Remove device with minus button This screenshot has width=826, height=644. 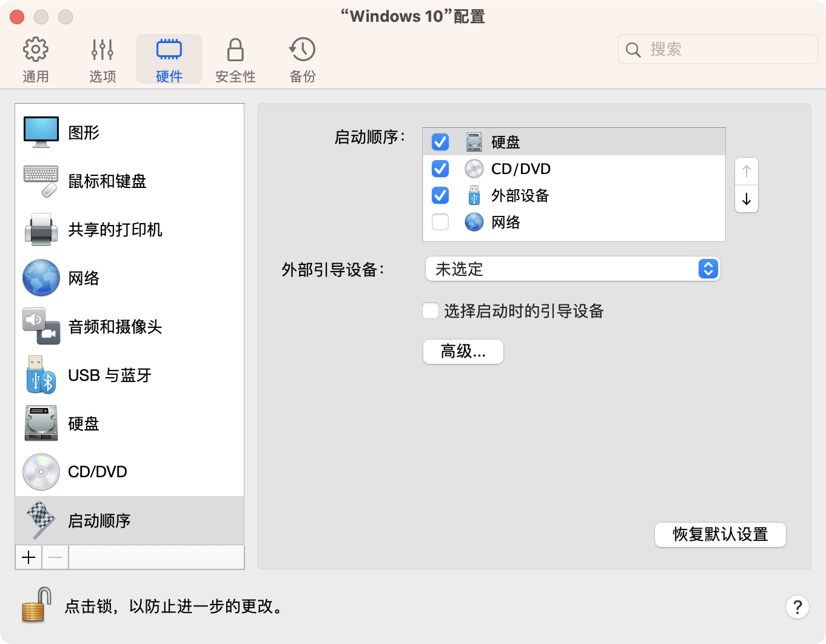pos(55,557)
